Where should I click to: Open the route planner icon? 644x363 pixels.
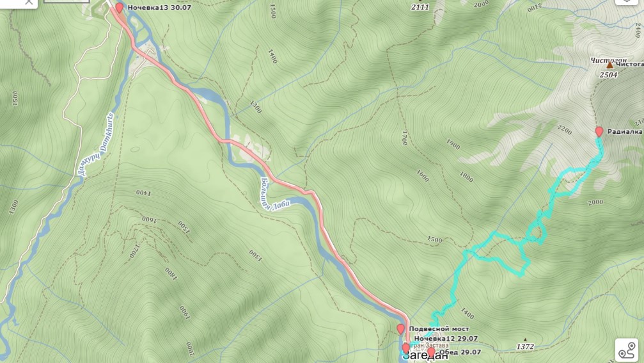[627, 350]
